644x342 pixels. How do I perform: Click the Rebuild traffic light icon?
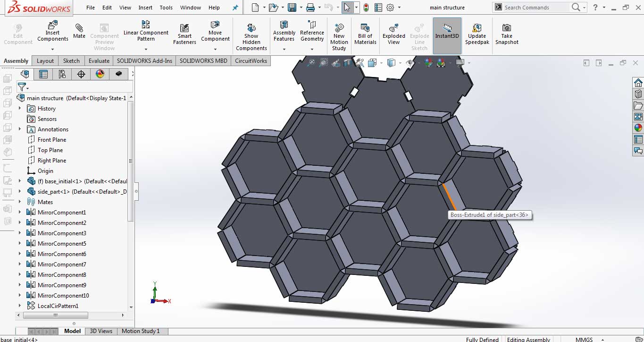[366, 8]
